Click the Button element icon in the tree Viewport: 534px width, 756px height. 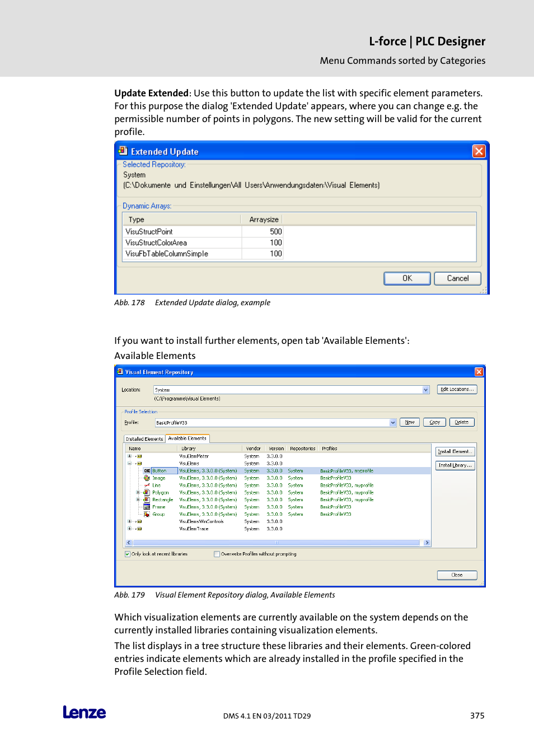coord(147,471)
